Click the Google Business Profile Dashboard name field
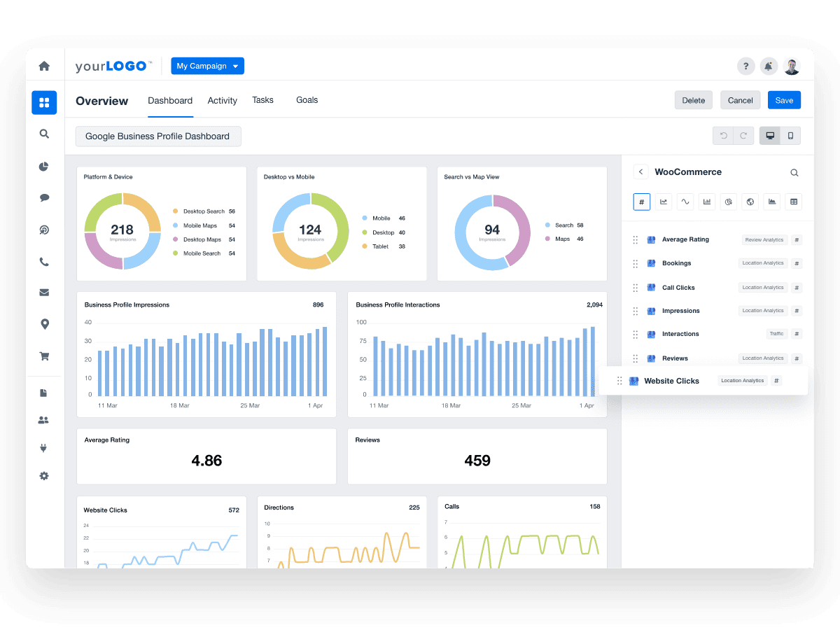The height and width of the screenshot is (630, 840). (x=157, y=136)
